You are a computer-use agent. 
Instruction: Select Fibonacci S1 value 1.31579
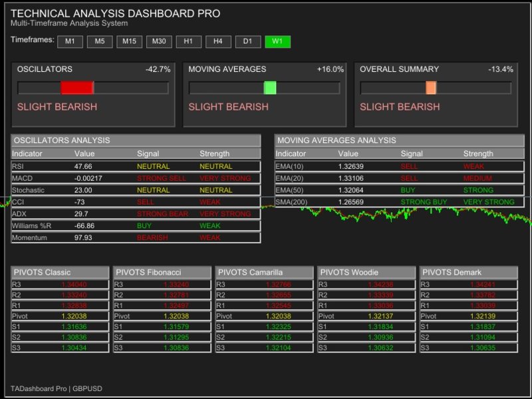[176, 327]
